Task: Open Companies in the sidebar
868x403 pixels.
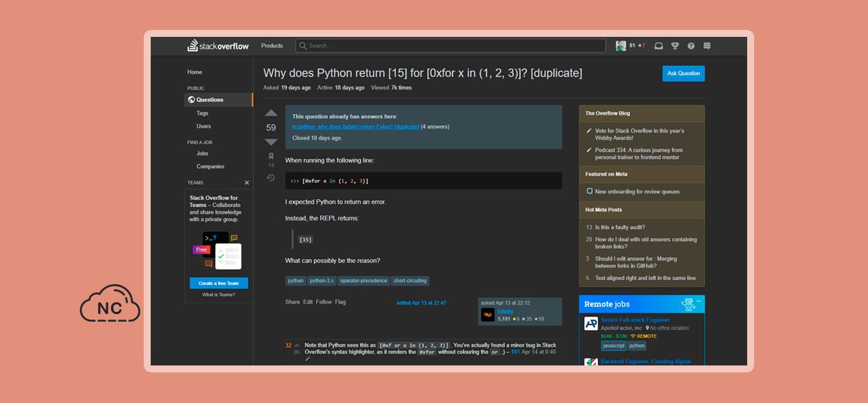Action: pos(210,167)
